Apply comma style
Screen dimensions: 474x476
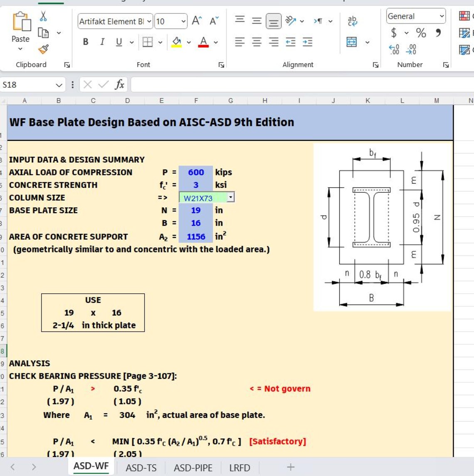click(438, 32)
